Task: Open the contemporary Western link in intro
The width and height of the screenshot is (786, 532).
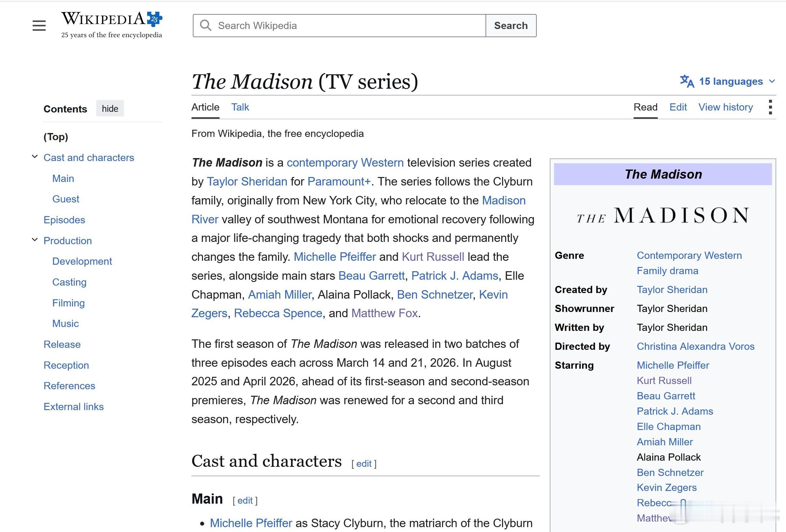Action: 345,163
